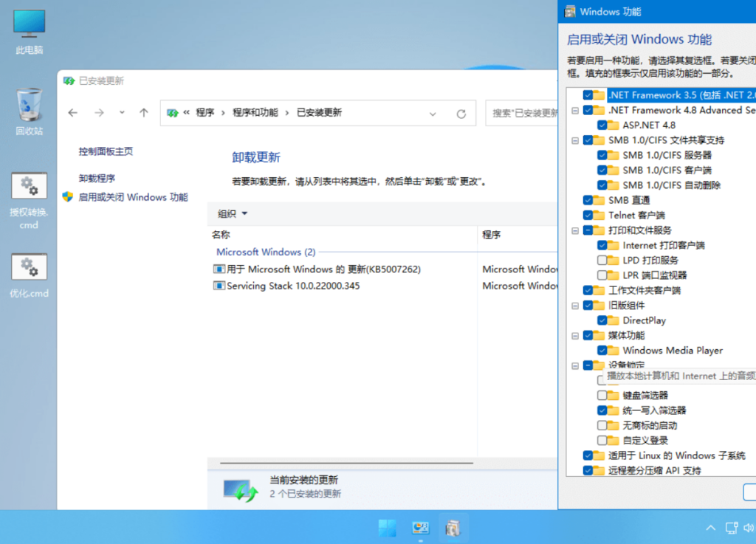Click the Telnet 客户端 folder icon
Viewport: 756px width, 544px height.
click(x=599, y=215)
